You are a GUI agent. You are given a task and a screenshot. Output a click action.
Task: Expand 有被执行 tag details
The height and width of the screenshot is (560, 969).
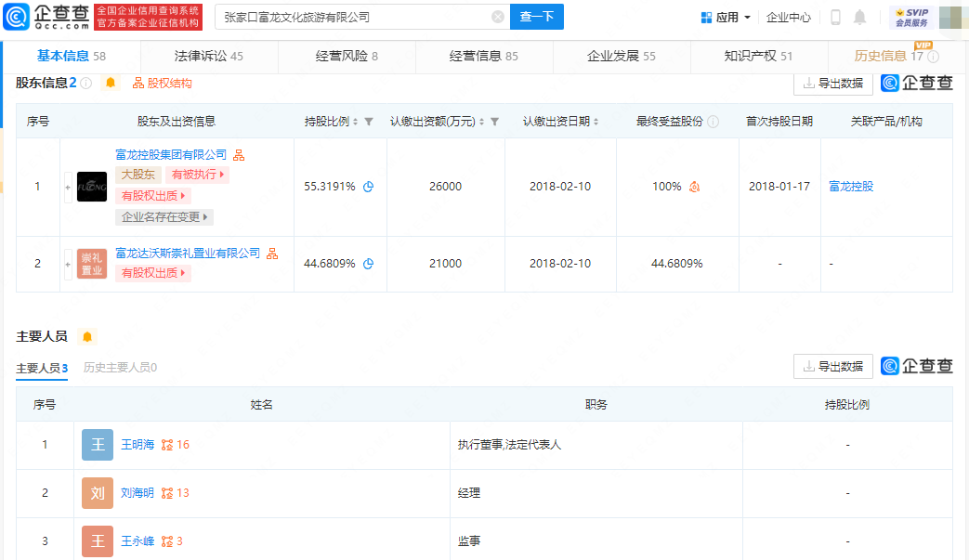198,175
